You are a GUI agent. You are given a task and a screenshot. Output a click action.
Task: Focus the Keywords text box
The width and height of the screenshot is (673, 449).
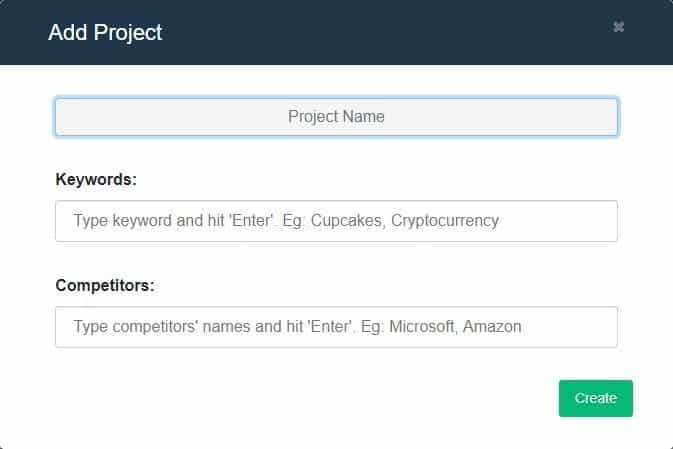coord(336,221)
